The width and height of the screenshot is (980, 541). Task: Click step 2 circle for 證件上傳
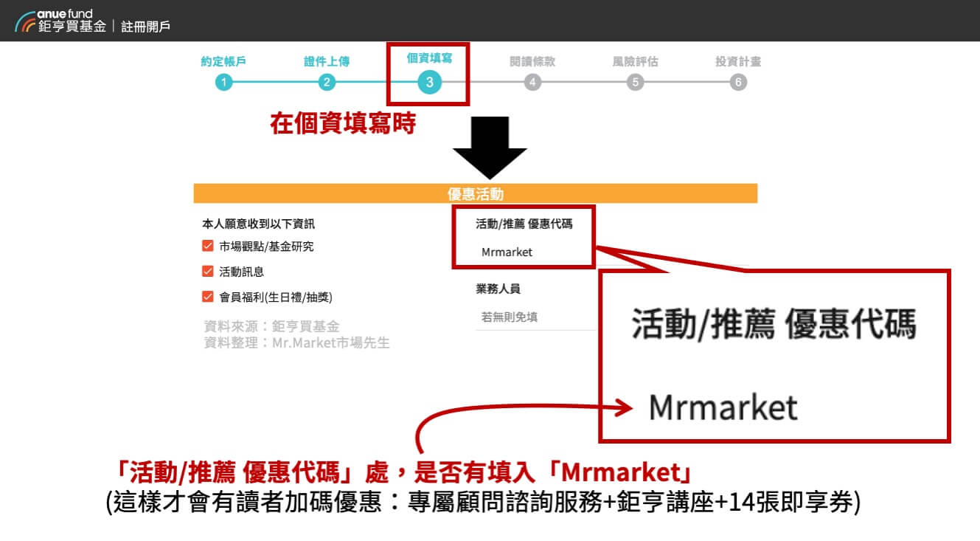(327, 83)
